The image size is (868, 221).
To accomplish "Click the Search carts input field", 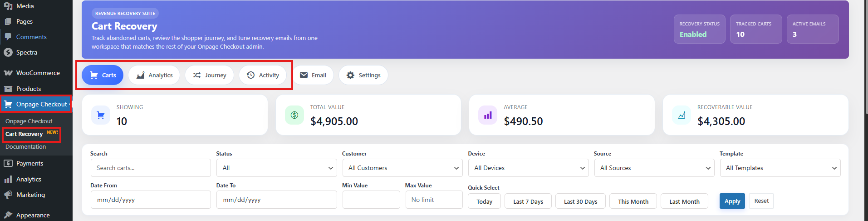I will click(x=151, y=168).
